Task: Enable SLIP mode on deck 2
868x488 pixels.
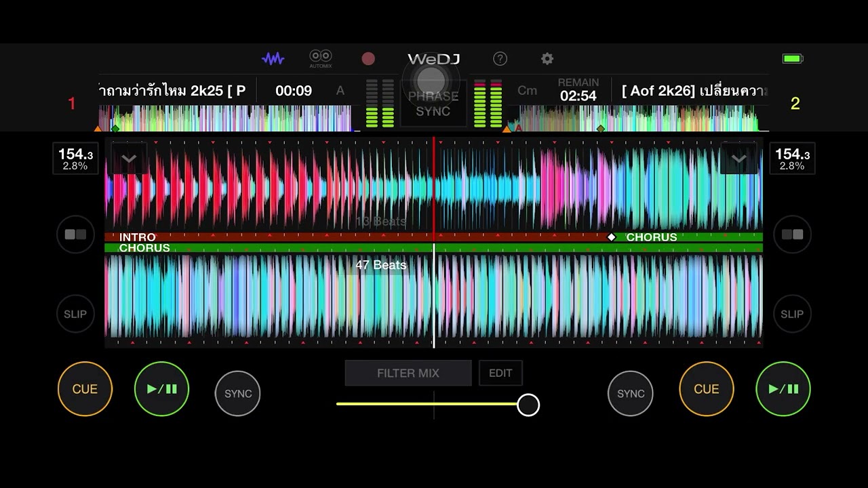Action: (792, 314)
